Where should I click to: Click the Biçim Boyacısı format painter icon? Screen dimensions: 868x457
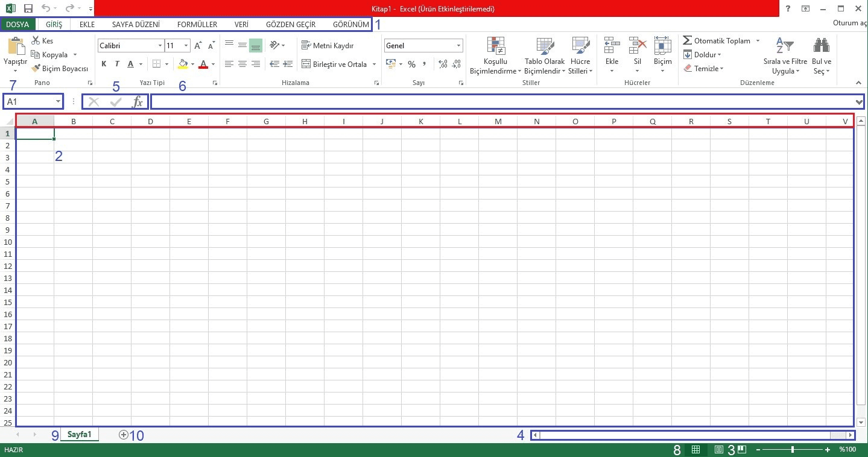point(36,69)
